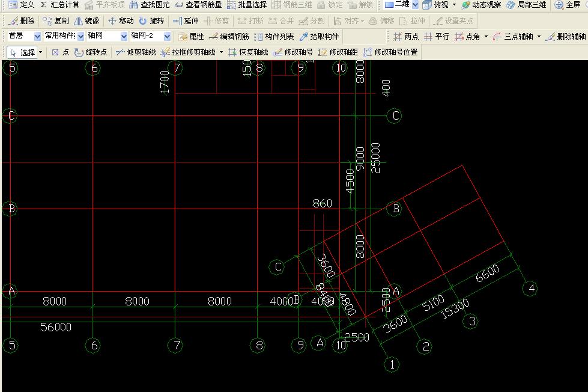The height and width of the screenshot is (392, 588).
Task: Expand the 选择 dropdown arrow
Action: pos(40,52)
